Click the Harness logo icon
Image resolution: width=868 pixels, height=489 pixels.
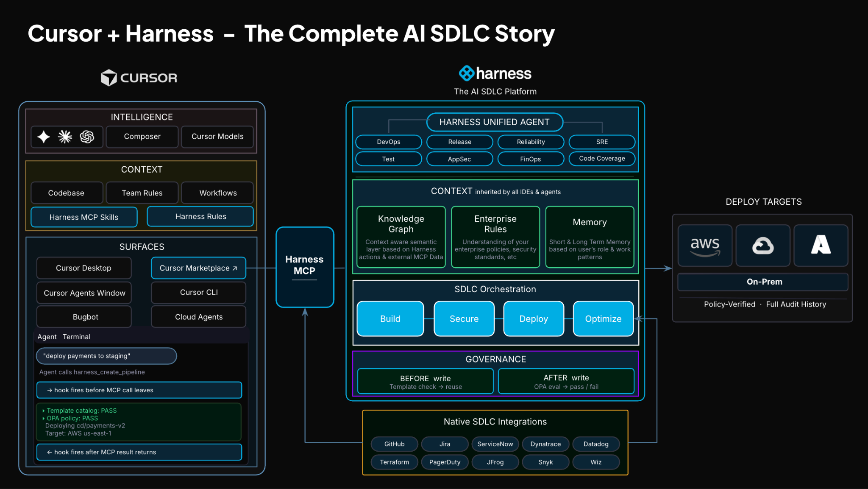(467, 73)
